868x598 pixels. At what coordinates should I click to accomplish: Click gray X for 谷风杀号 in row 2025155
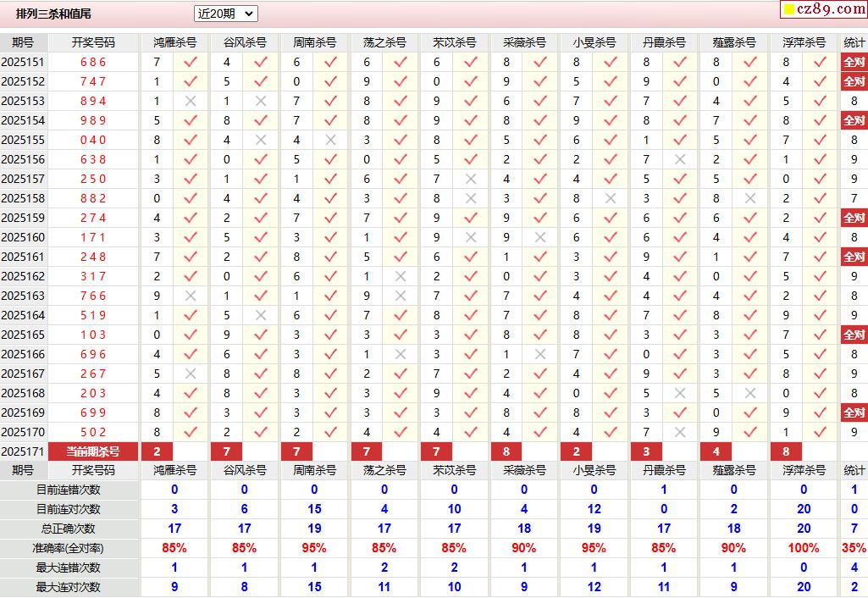pos(261,140)
